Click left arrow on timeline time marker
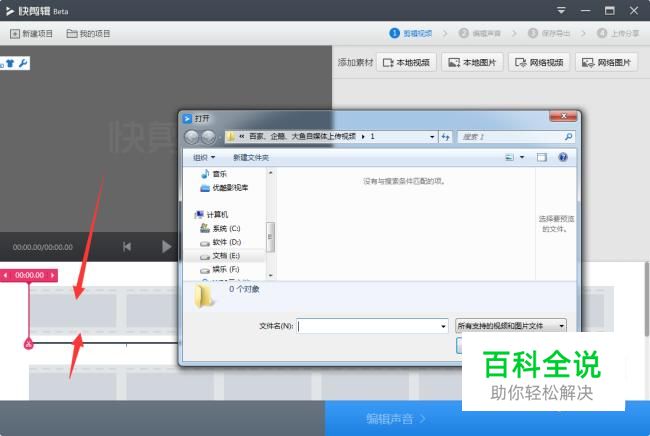Screen dimensions: 650x436 tap(5, 275)
